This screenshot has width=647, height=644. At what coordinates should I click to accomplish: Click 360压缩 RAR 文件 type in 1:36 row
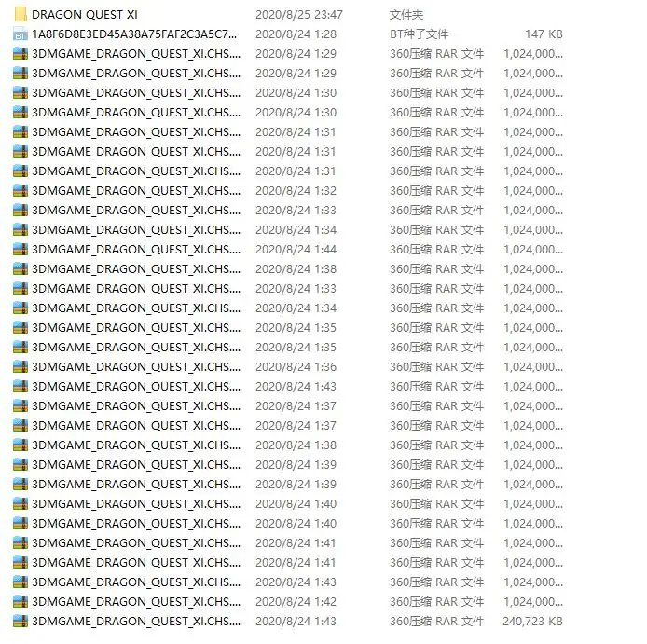(436, 367)
